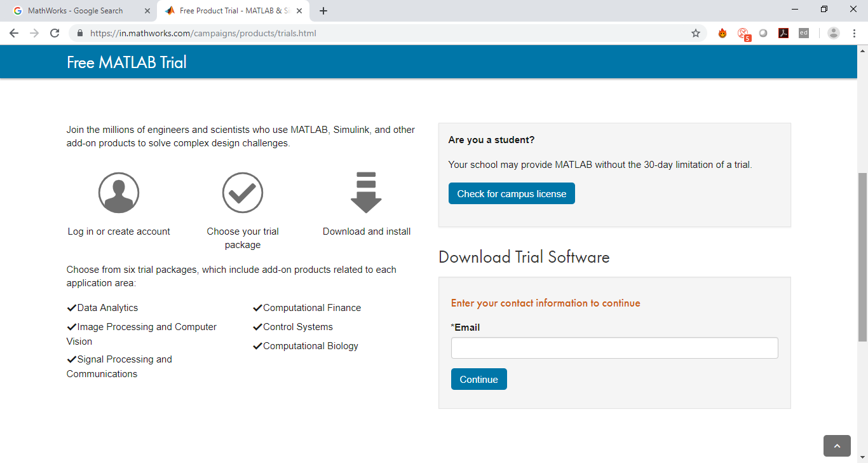Click 'Image Processing and Computer Vision' text
868x463 pixels.
142,334
